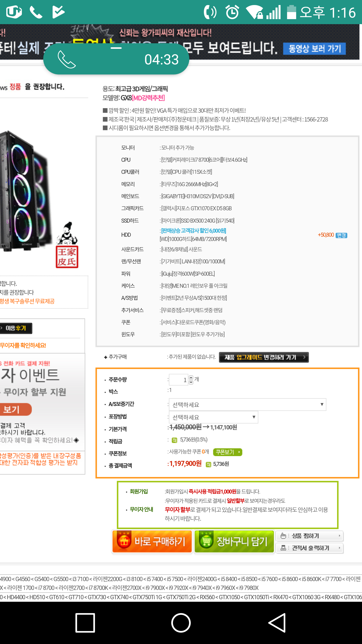
Task: Click the HDD 변경 button
Action: point(341,235)
